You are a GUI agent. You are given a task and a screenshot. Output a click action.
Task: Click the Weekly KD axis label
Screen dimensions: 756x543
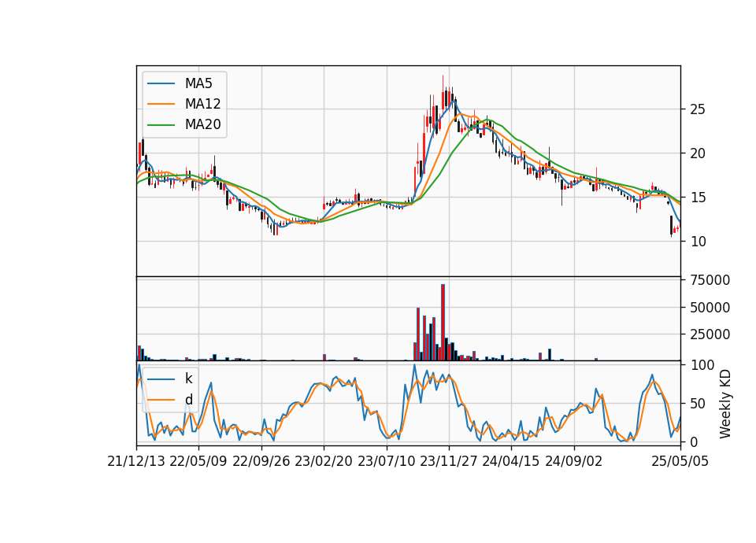click(724, 404)
